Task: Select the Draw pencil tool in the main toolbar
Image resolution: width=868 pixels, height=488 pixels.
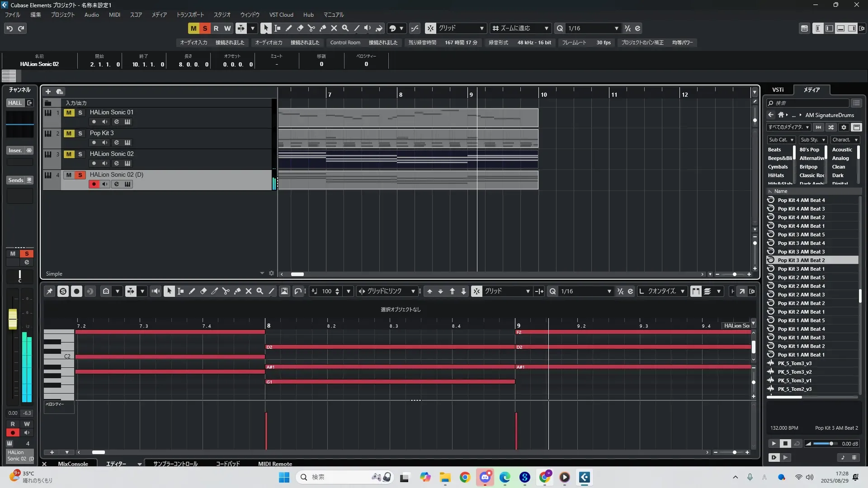Action: (x=288, y=28)
